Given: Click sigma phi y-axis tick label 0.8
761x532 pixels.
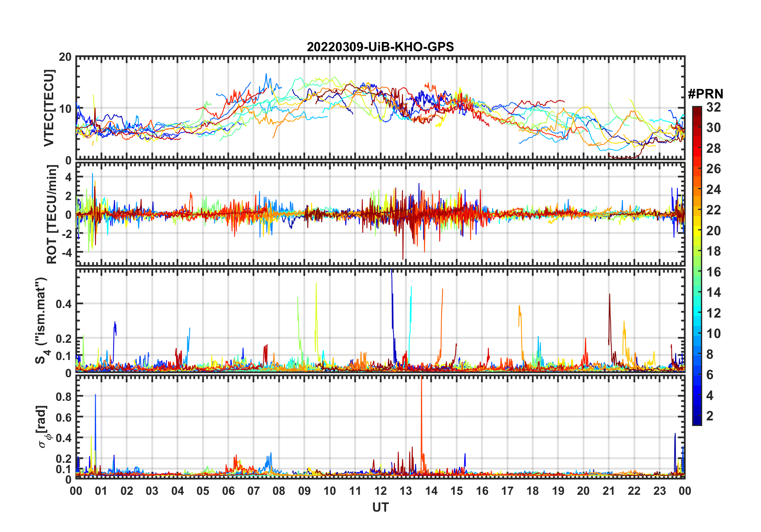Looking at the screenshot, I should 64,396.
